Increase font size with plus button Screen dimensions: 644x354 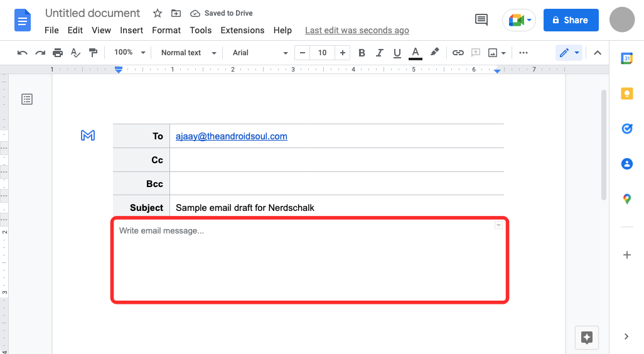click(343, 53)
